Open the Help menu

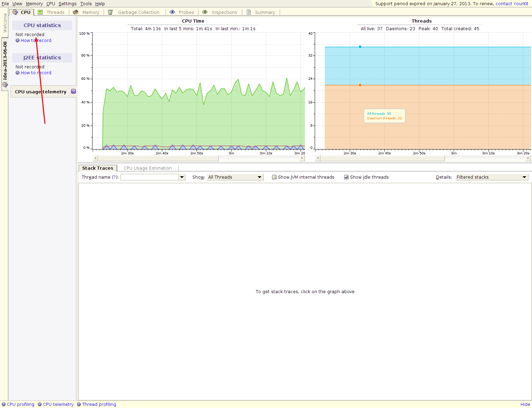click(x=100, y=4)
